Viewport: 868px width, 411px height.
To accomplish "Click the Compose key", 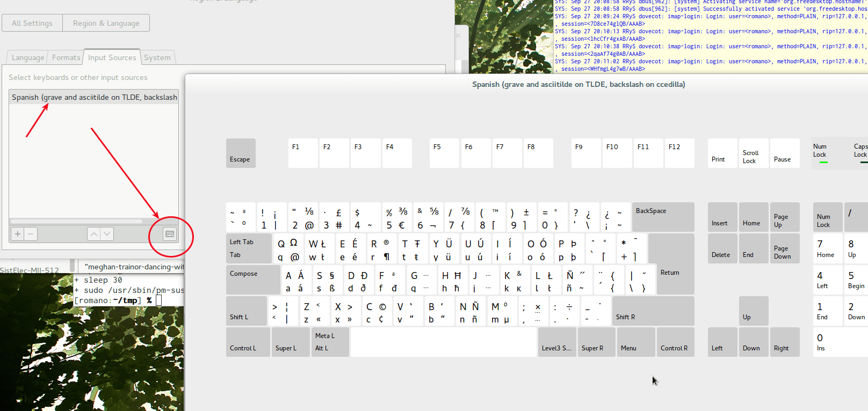I will (253, 280).
